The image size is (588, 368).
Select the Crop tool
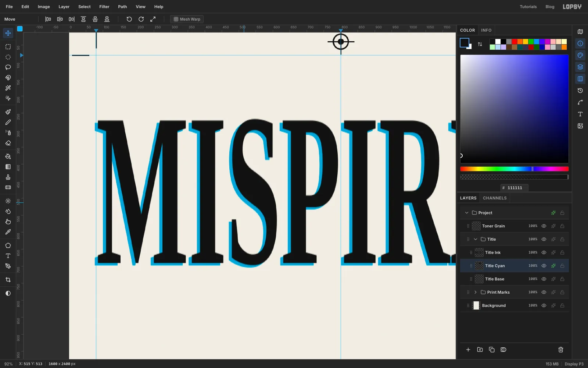coord(8,280)
